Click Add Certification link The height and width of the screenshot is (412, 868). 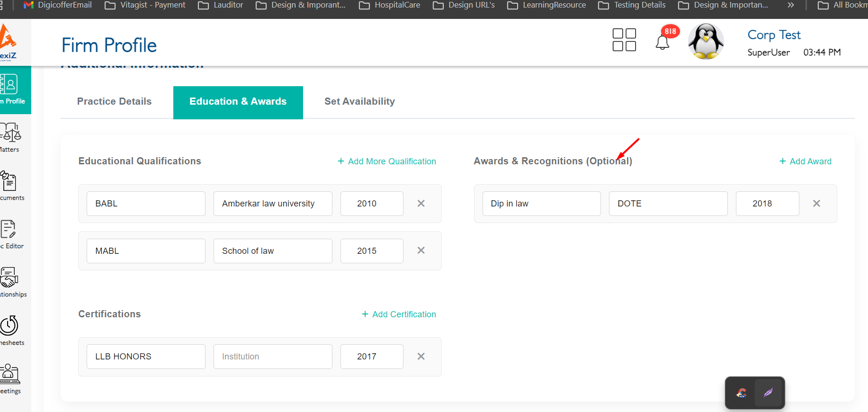[399, 314]
